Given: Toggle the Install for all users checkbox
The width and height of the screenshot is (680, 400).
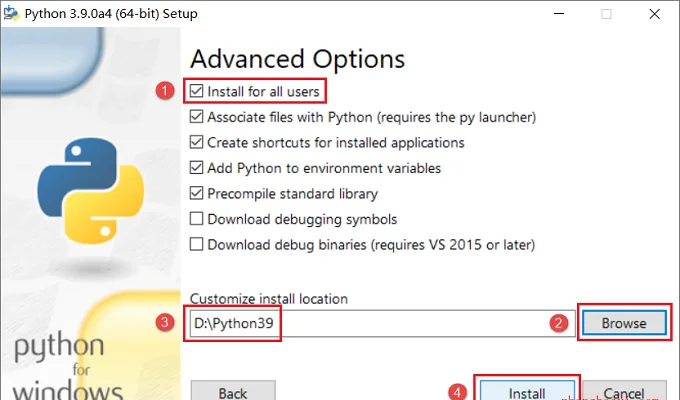Looking at the screenshot, I should click(x=196, y=91).
